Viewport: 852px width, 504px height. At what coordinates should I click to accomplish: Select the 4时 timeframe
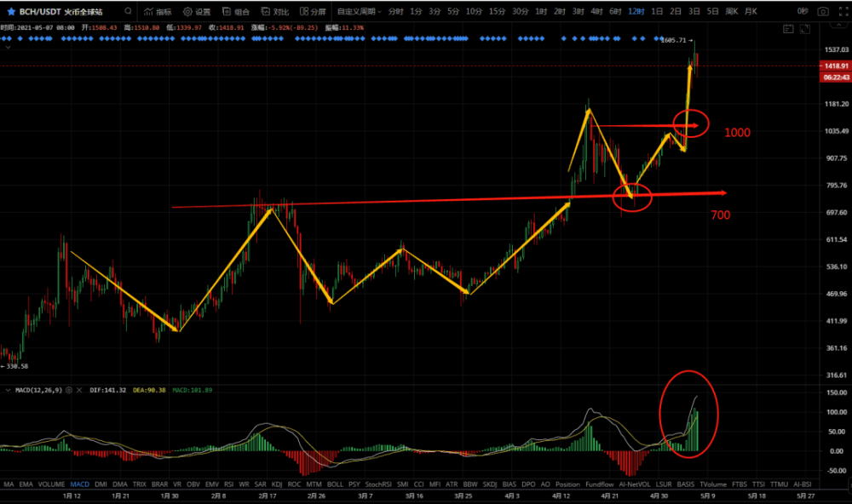(x=596, y=11)
